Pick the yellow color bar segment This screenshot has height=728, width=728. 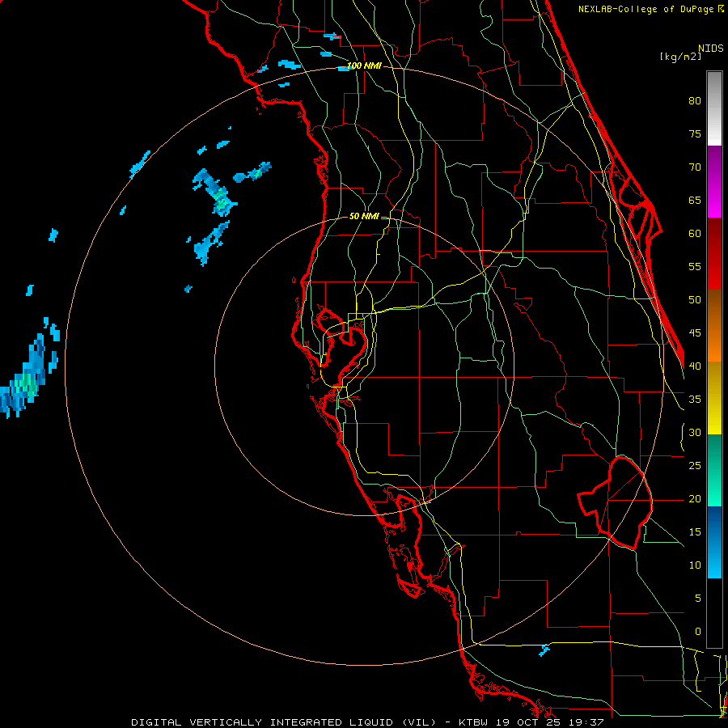[x=714, y=398]
